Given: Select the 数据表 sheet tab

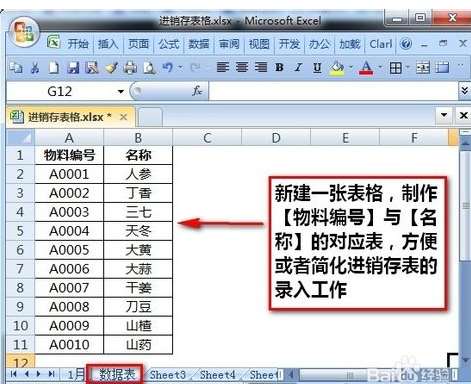Looking at the screenshot, I should [x=116, y=374].
